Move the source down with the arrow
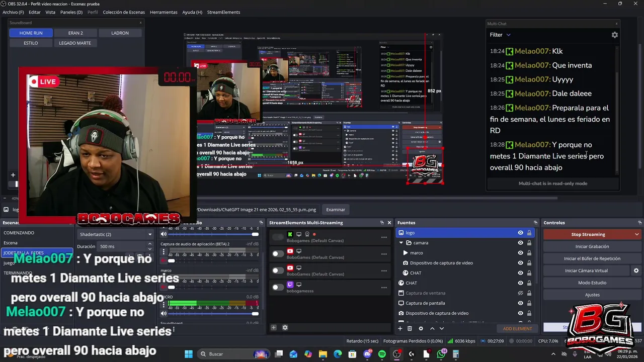Screen dimensions: 644x362 coord(442,328)
